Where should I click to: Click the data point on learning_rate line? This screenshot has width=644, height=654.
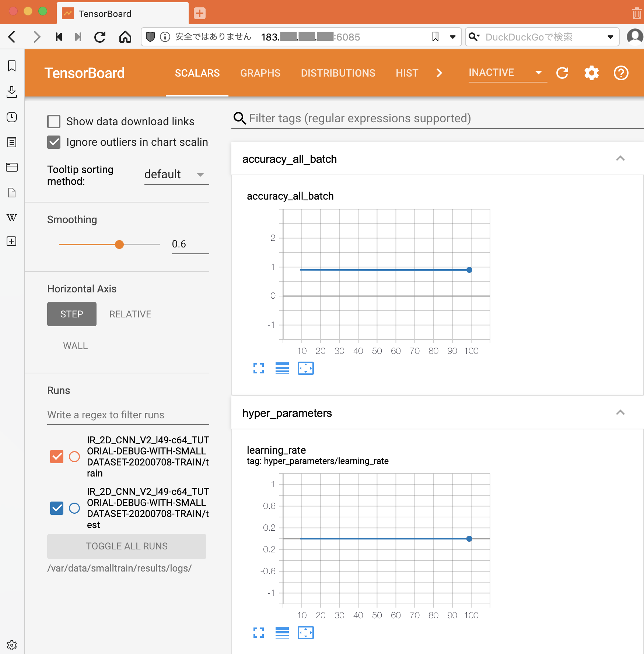469,539
